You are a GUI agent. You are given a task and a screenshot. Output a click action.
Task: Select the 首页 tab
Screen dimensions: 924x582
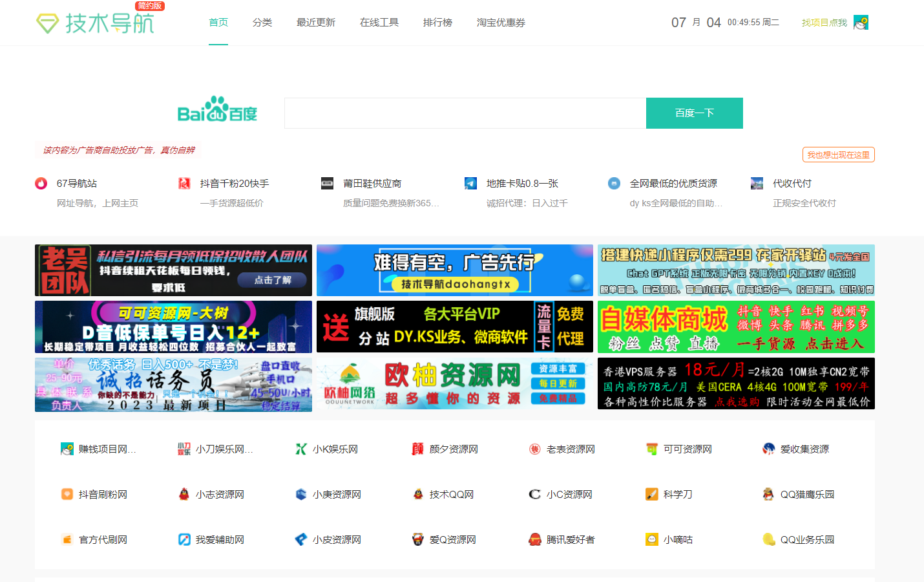pyautogui.click(x=218, y=21)
